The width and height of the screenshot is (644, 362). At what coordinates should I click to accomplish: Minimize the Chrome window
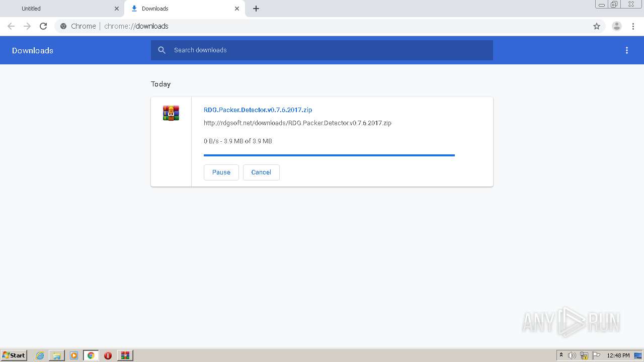tap(602, 5)
